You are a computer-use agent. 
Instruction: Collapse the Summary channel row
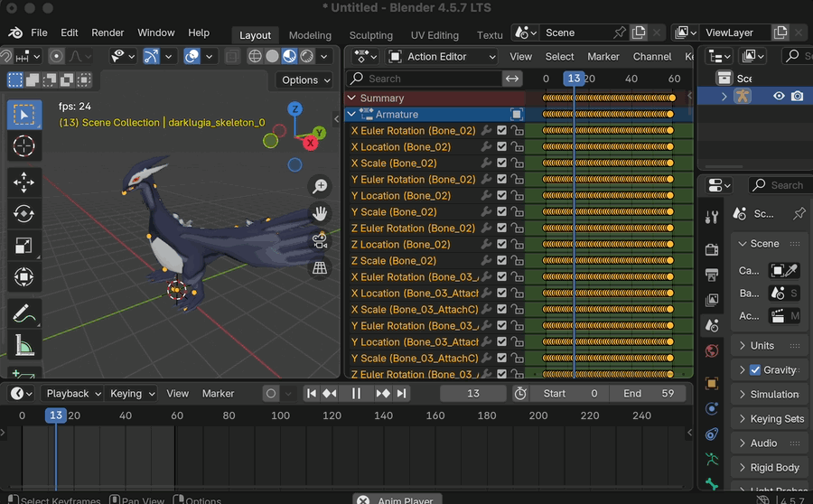point(351,98)
